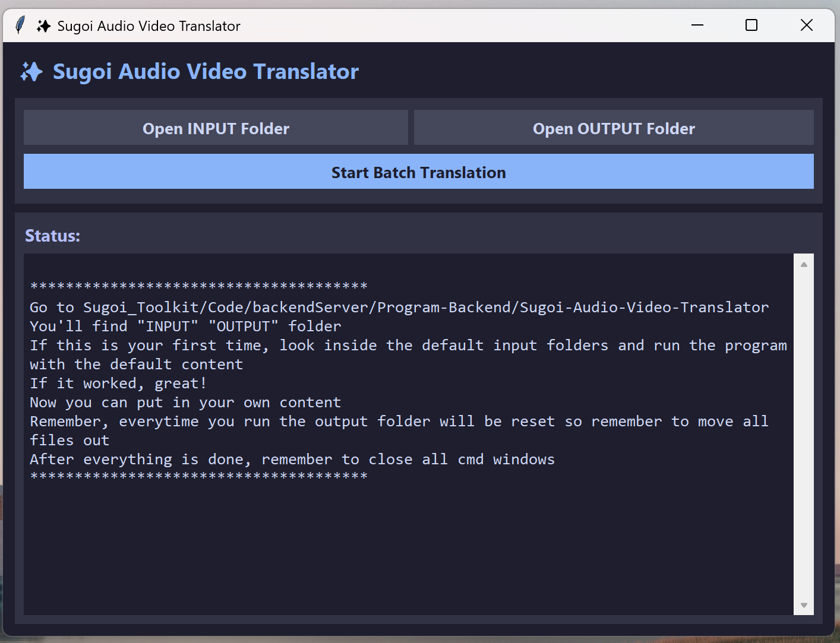Click the scrollbar down arrow in the Status box

tap(804, 605)
